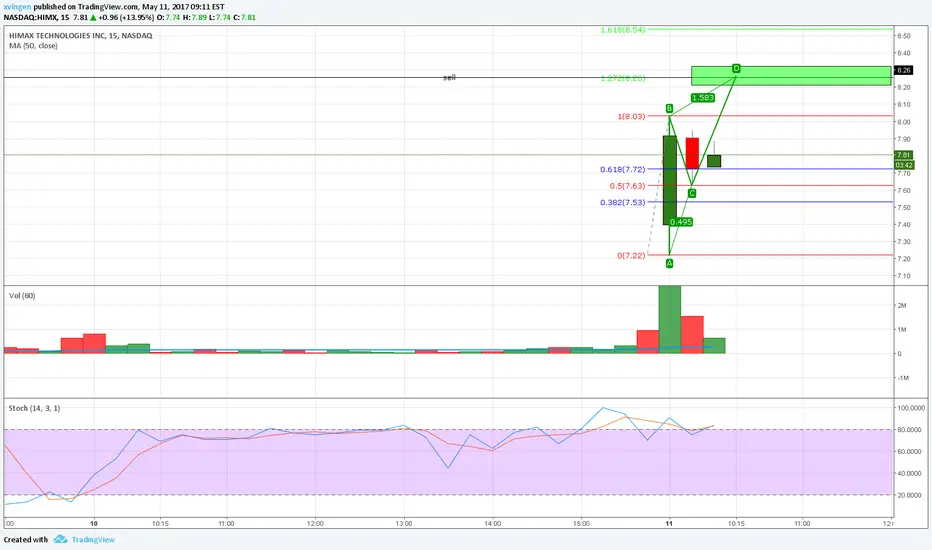Select the 0.618(7.72) Fibonacci level label

622,169
